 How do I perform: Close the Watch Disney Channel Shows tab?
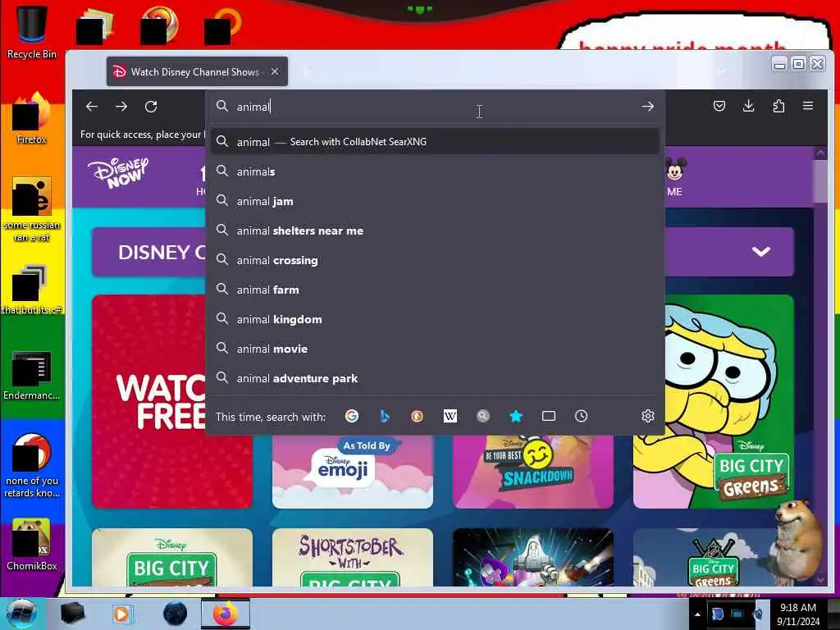(274, 71)
